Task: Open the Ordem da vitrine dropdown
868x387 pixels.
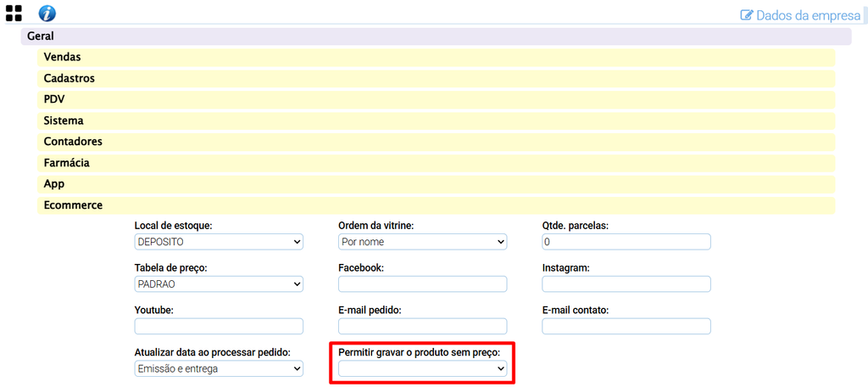Action: tap(422, 242)
